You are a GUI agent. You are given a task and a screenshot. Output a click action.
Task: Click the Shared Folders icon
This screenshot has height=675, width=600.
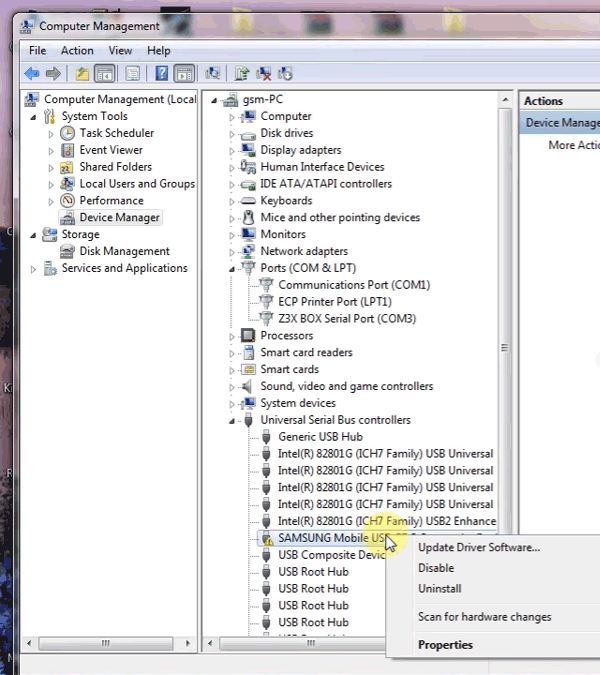coord(67,167)
